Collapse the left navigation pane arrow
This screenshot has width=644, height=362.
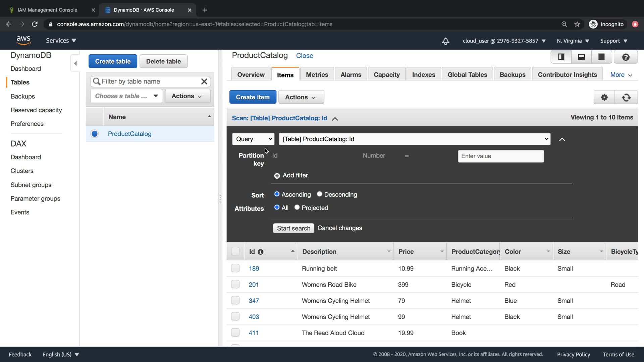(x=75, y=63)
